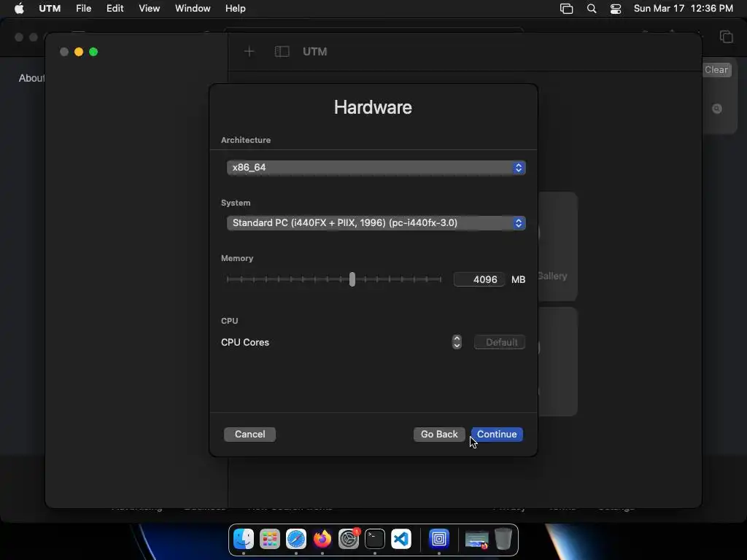Open the Edit menu

[x=115, y=9]
